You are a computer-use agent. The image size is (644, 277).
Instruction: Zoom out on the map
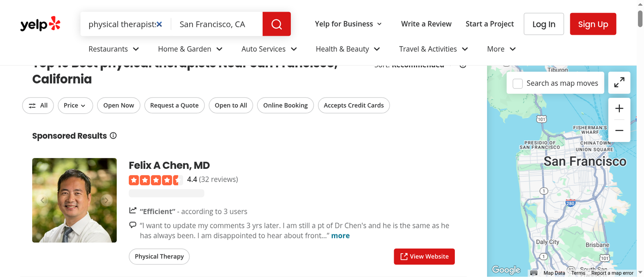(x=619, y=130)
